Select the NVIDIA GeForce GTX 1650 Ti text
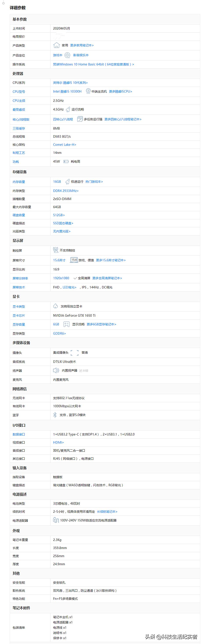 coord(74,316)
